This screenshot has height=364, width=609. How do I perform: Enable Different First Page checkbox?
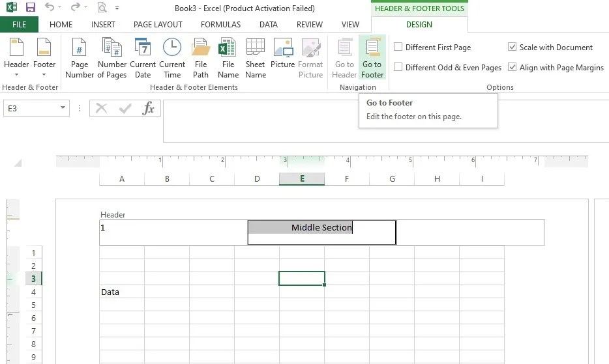click(398, 47)
